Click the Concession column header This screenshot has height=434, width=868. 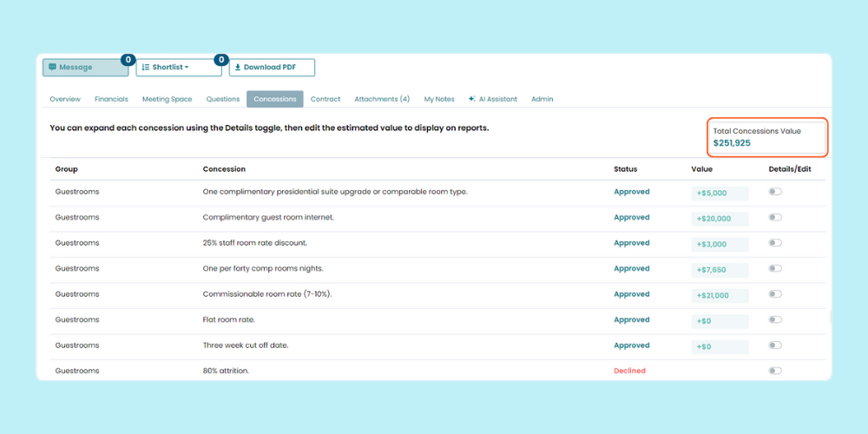point(224,169)
